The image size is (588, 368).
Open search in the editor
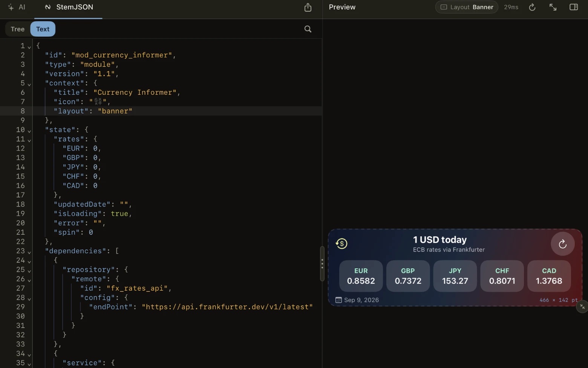pyautogui.click(x=308, y=29)
